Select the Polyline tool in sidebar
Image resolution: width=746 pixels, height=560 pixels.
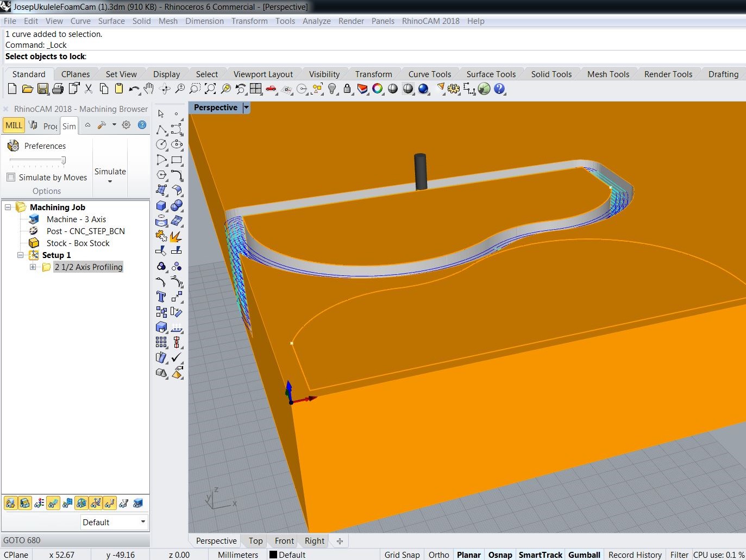[161, 130]
